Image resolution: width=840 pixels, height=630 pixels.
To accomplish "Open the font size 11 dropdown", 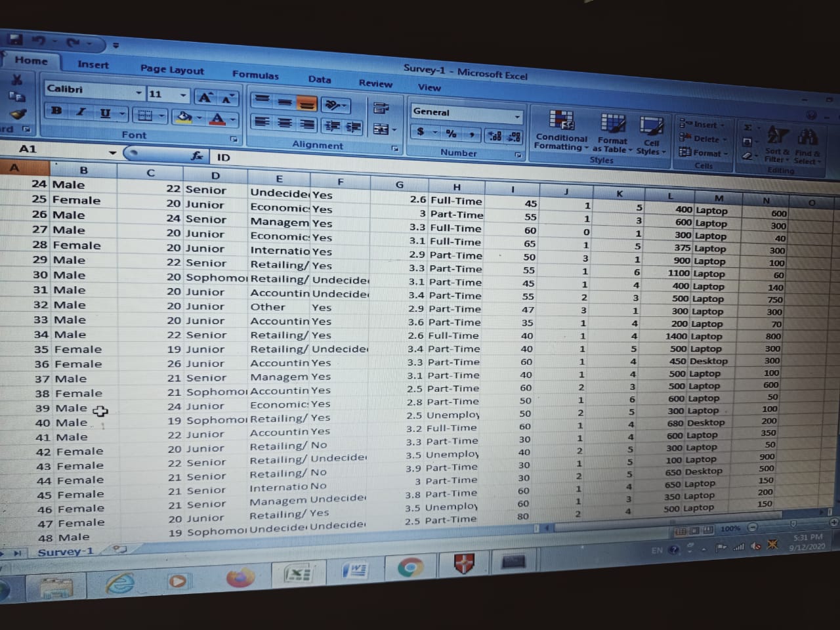I will tap(183, 96).
